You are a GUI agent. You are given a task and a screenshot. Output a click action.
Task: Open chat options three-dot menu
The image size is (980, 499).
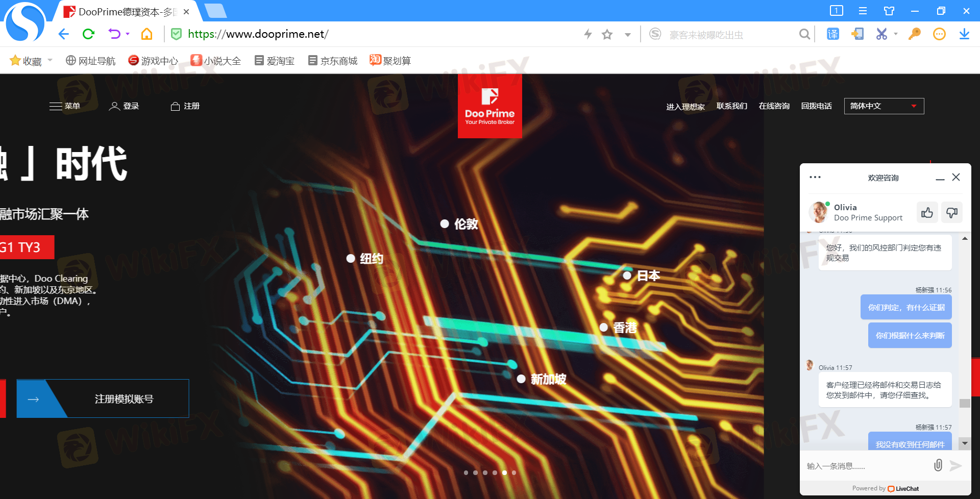815,178
